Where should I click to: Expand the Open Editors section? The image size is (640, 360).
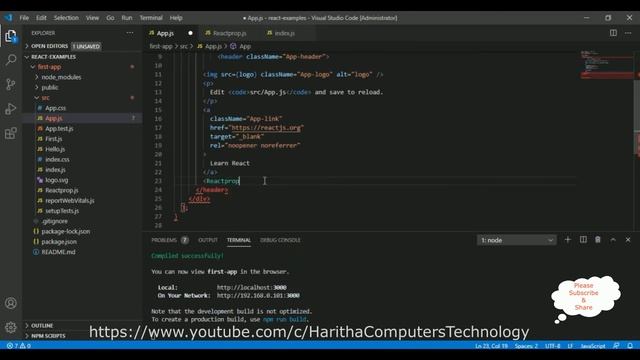[82, 46]
